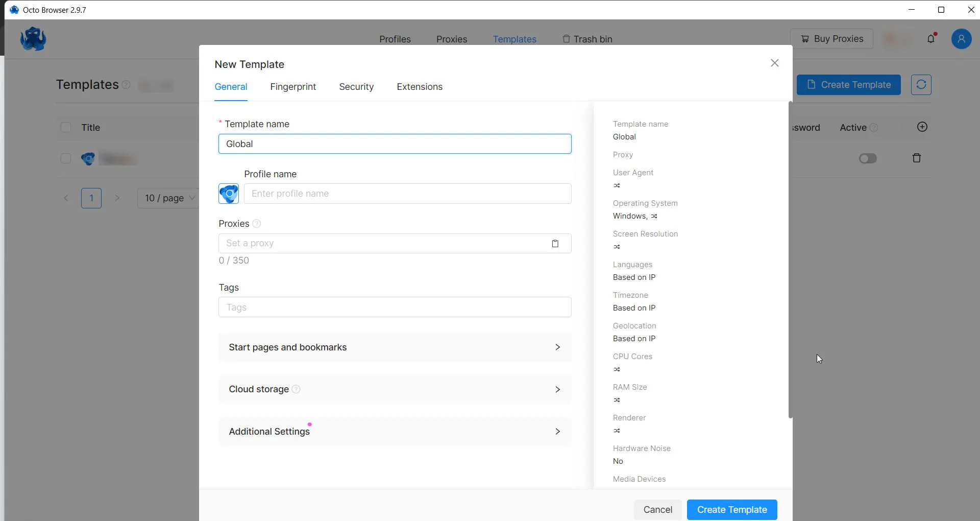This screenshot has height=521, width=980.
Task: Open the user account avatar icon
Action: pyautogui.click(x=961, y=39)
